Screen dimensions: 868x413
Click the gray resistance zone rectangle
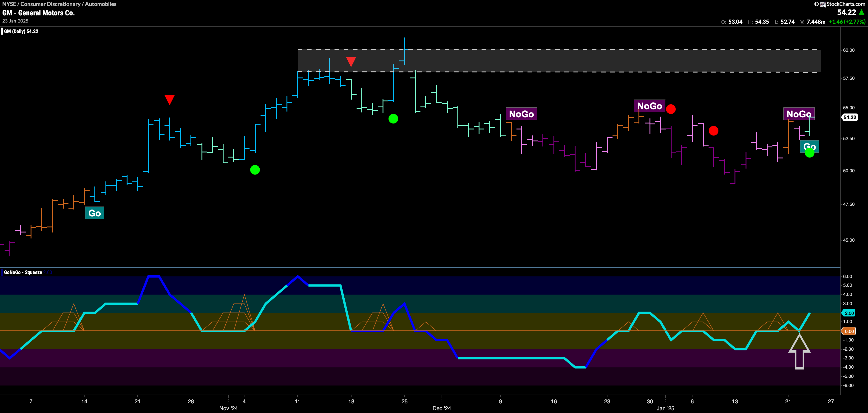[x=559, y=61]
